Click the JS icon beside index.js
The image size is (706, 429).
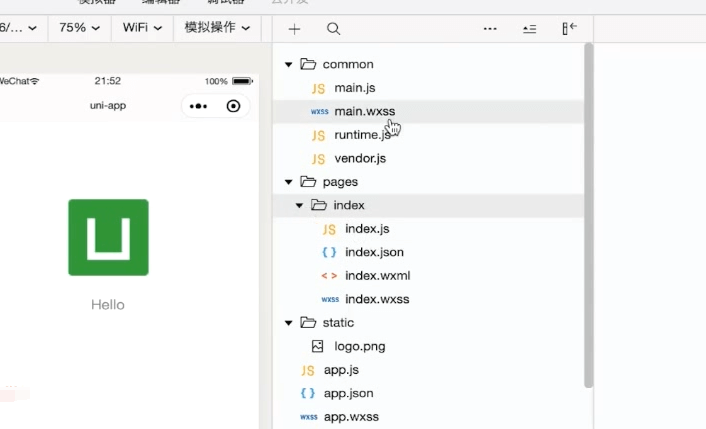329,229
